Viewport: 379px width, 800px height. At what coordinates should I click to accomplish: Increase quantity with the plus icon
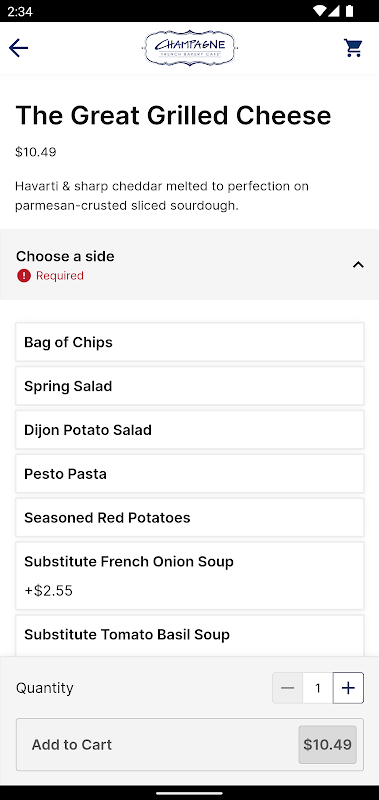tap(348, 688)
